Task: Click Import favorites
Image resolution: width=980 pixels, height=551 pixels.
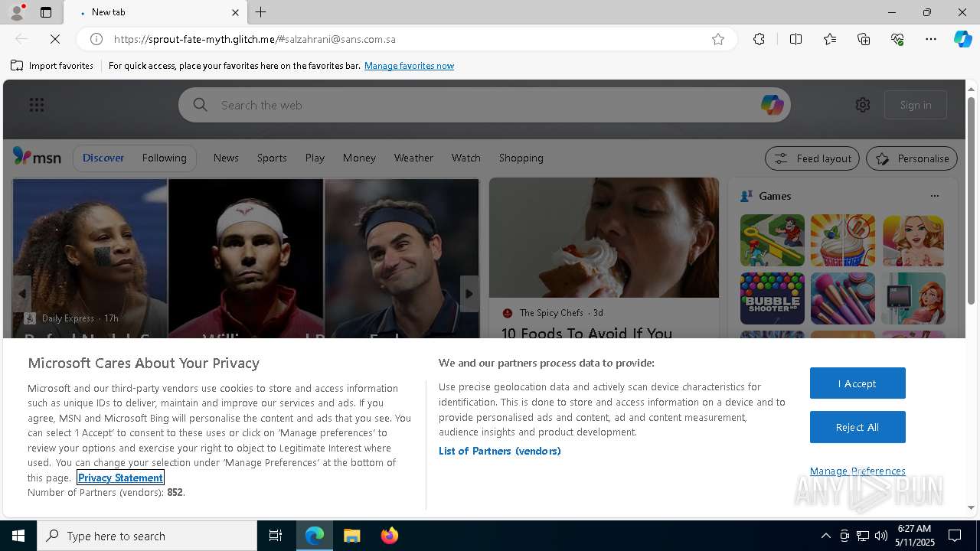Action: [x=52, y=66]
